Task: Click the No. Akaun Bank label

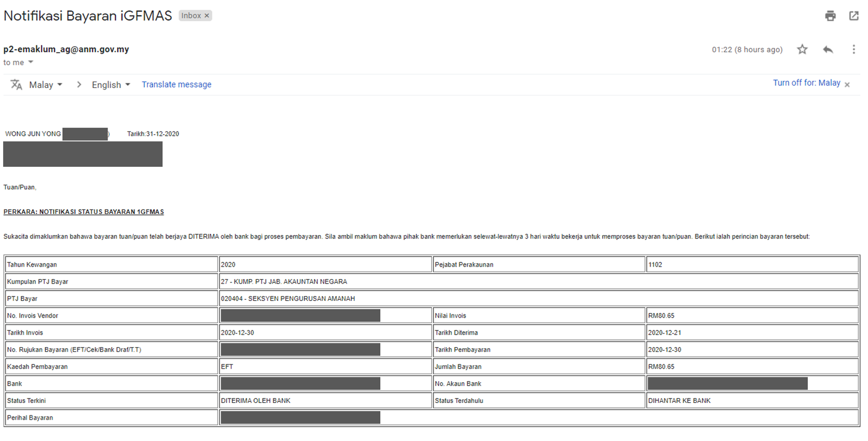Action: 458,383
